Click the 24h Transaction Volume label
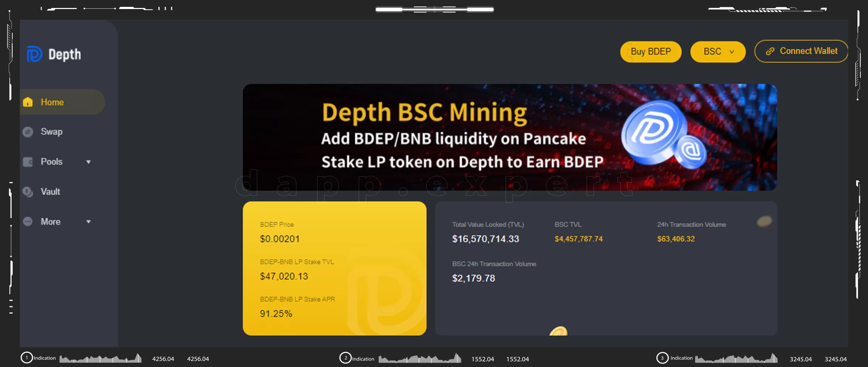 coord(692,224)
